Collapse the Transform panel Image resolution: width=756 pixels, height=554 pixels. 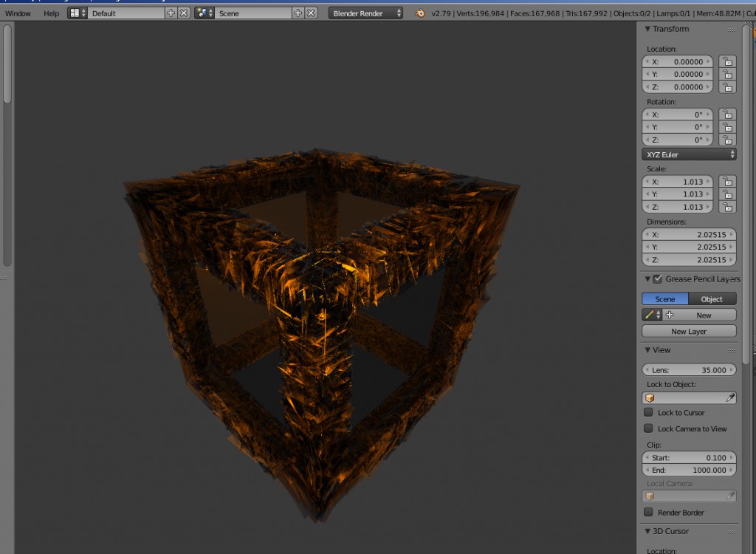[x=648, y=29]
